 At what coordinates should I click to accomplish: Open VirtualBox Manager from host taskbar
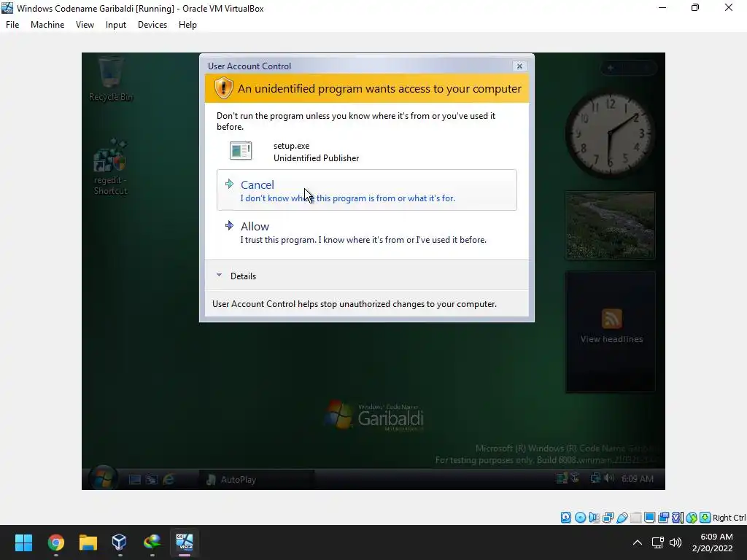[x=120, y=542]
